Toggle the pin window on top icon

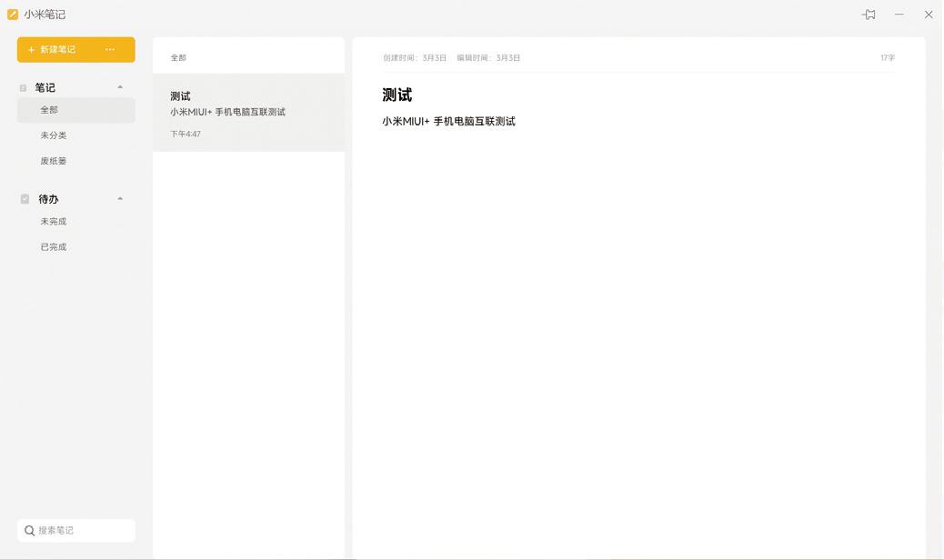point(869,15)
